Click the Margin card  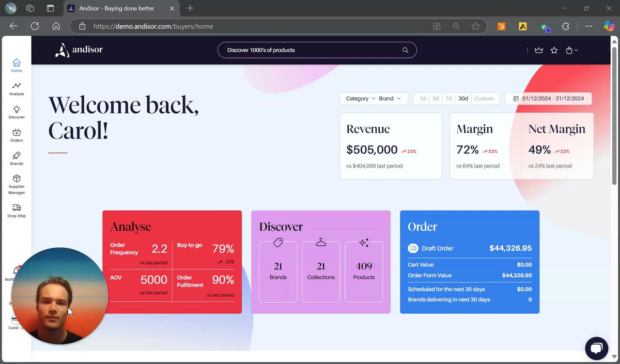pos(486,146)
